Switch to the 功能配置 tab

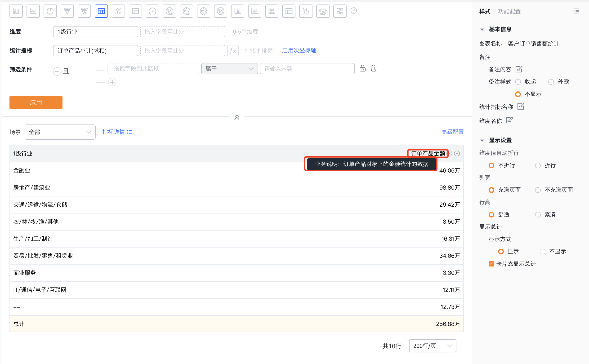pos(509,11)
